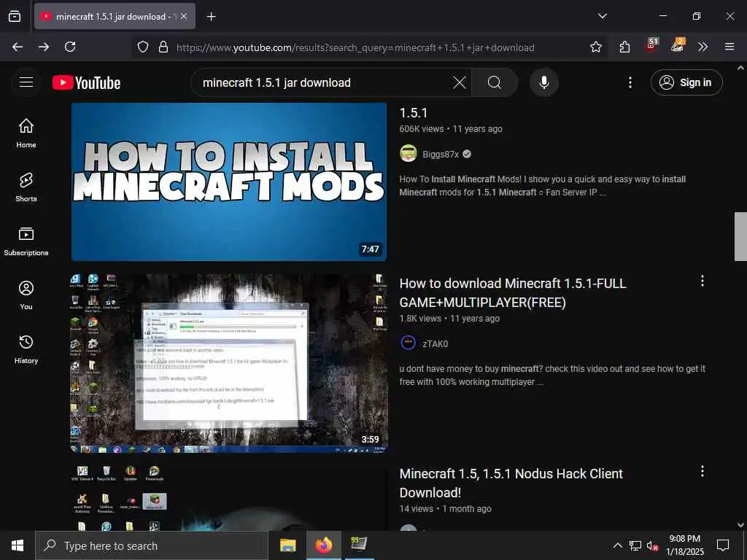
Task: Open the taskbar clock showing 9:08 PM
Action: [684, 545]
